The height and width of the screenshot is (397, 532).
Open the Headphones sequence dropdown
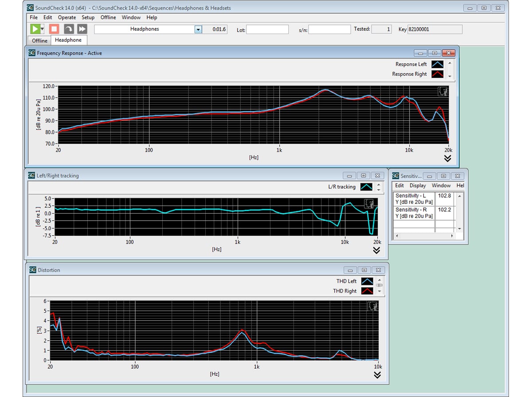[198, 29]
